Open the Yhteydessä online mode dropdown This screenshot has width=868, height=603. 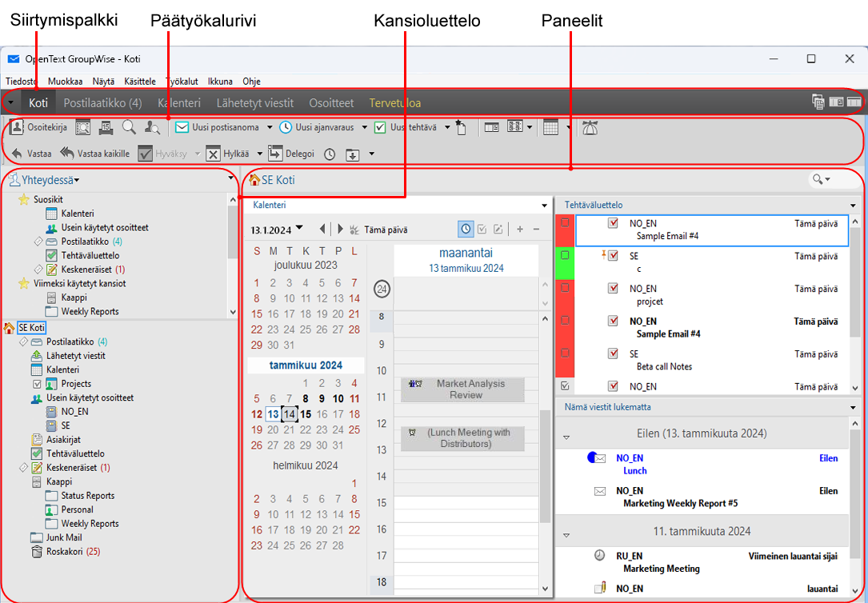76,181
